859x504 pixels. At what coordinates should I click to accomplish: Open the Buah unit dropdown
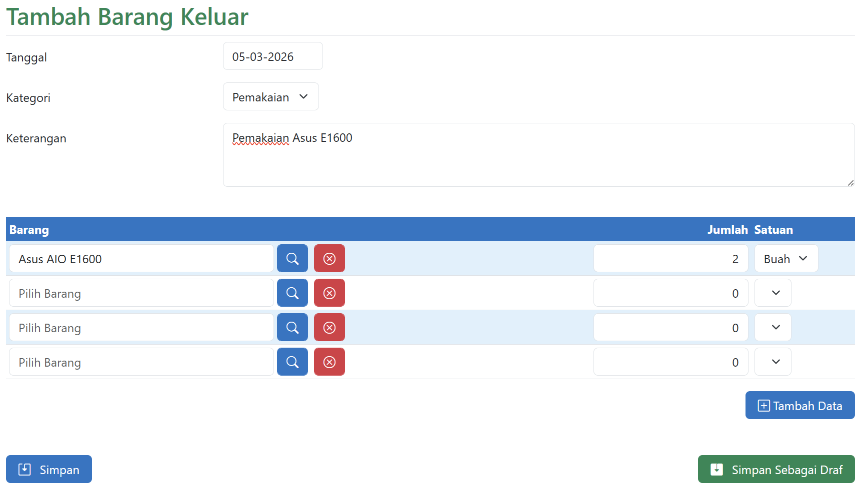[x=786, y=258]
